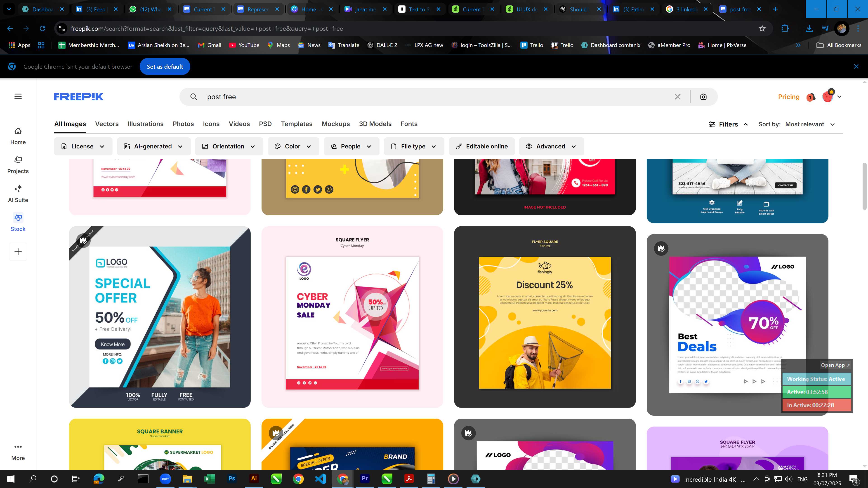Open the Special Offer 50% OFF template
This screenshot has height=488, width=868.
[160, 317]
